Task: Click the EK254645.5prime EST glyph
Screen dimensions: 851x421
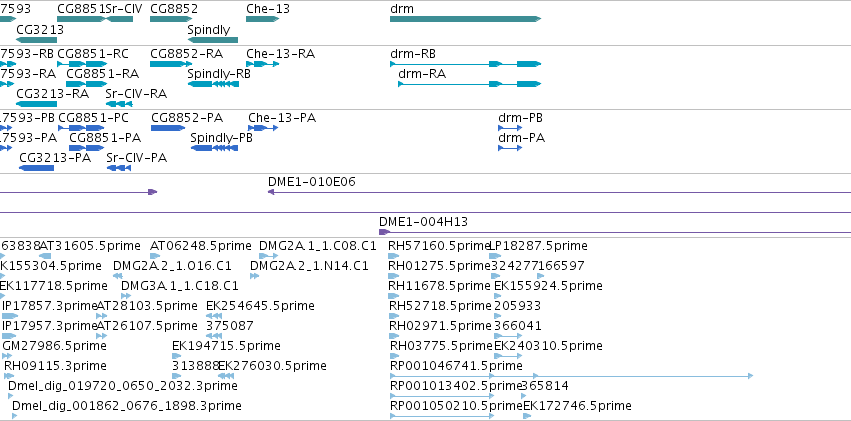Action: (x=214, y=316)
